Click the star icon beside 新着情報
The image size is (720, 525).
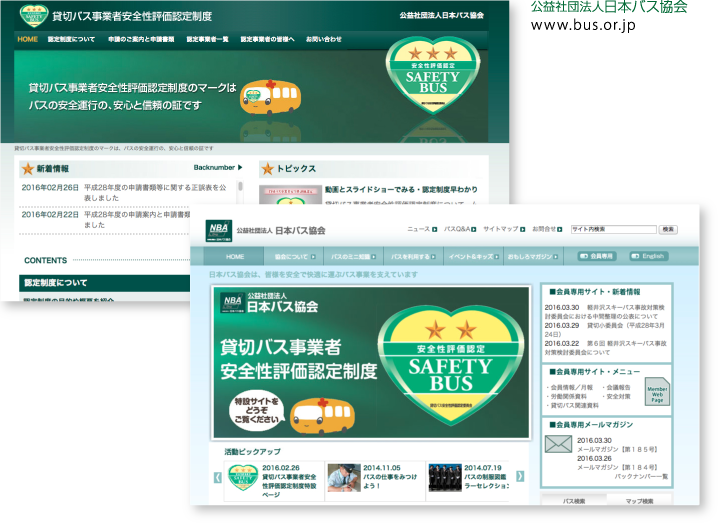28,169
